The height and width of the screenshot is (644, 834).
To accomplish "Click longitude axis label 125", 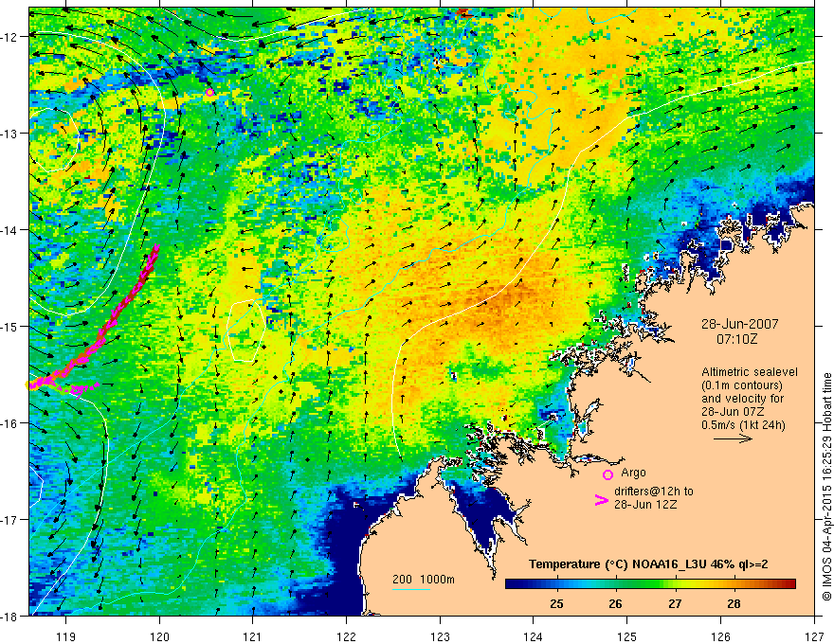I will (x=627, y=636).
